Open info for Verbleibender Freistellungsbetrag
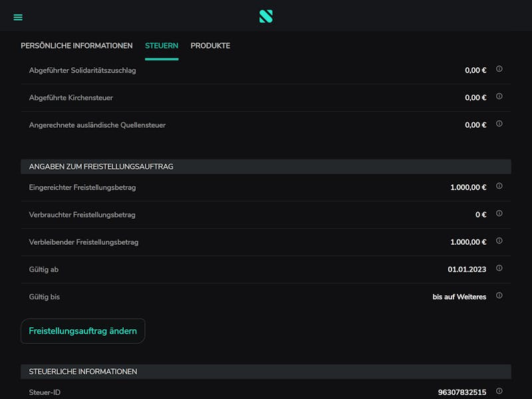 [499, 241]
